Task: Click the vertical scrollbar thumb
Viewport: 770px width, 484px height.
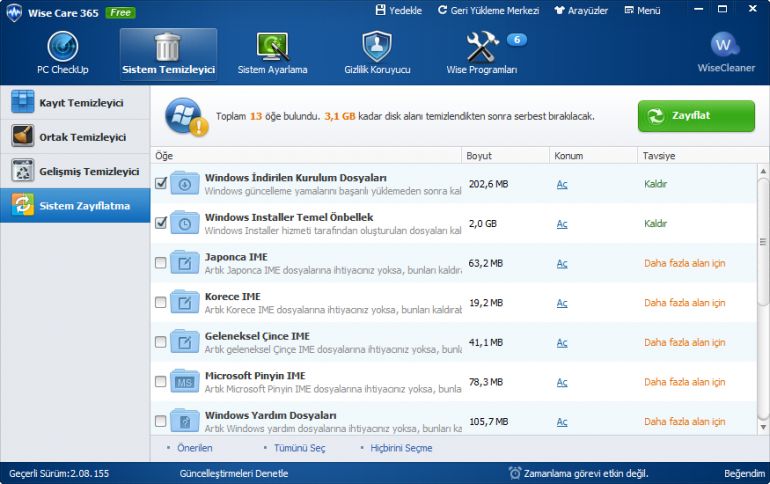Action: coord(763,242)
